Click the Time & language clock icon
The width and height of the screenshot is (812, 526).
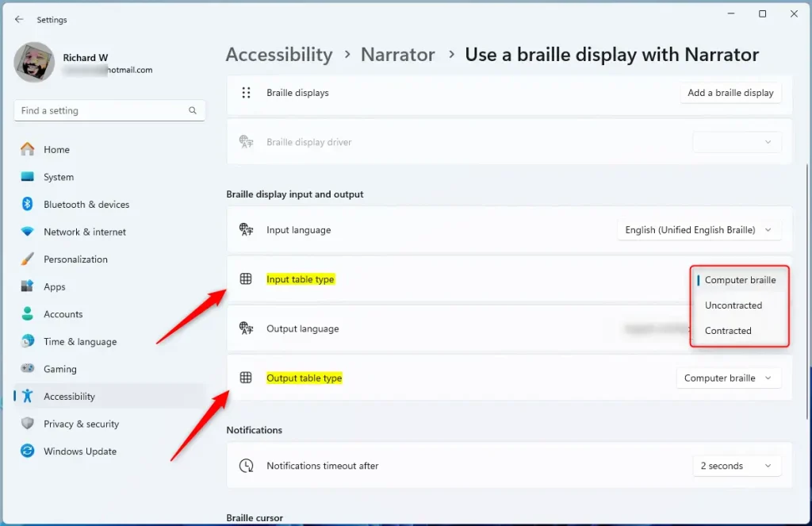pos(28,341)
